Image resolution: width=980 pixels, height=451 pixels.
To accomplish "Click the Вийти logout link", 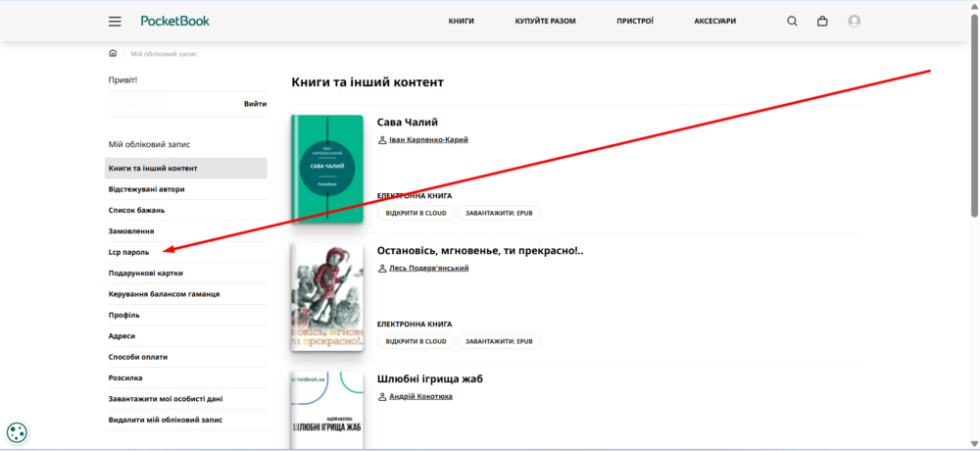I will pyautogui.click(x=255, y=104).
